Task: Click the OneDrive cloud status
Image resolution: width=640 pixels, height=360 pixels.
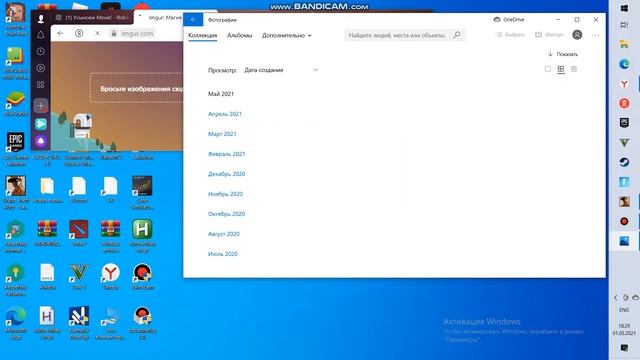Action: click(x=509, y=20)
